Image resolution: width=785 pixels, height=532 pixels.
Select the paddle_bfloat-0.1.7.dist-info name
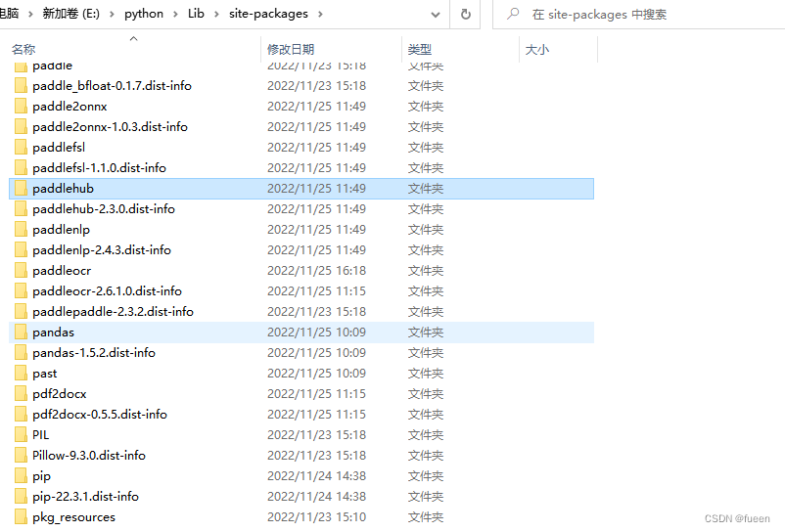(113, 86)
